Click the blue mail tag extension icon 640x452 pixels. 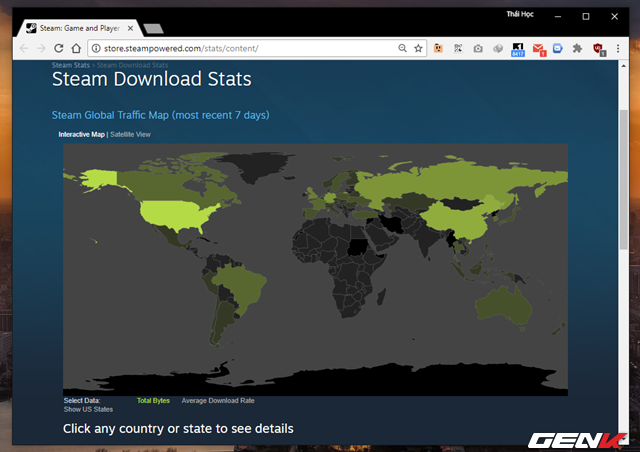(558, 49)
